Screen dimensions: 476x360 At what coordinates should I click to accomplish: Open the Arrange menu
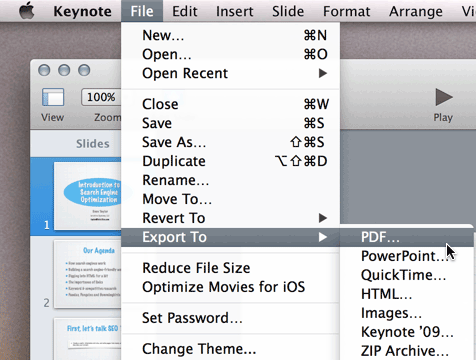[x=416, y=11]
